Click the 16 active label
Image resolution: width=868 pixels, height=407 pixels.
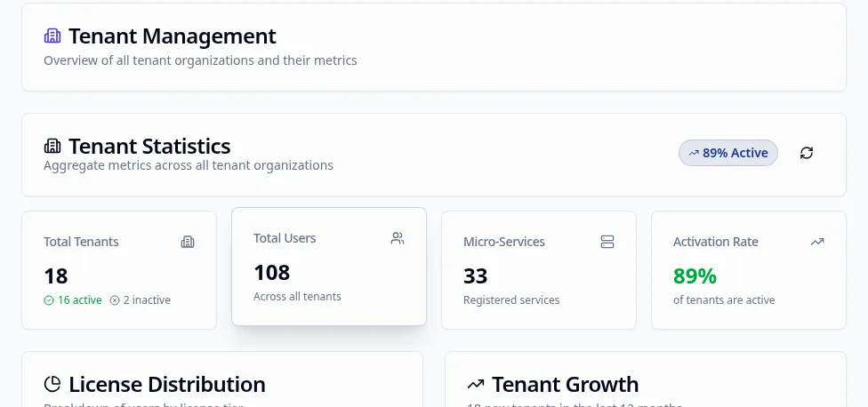coord(80,300)
